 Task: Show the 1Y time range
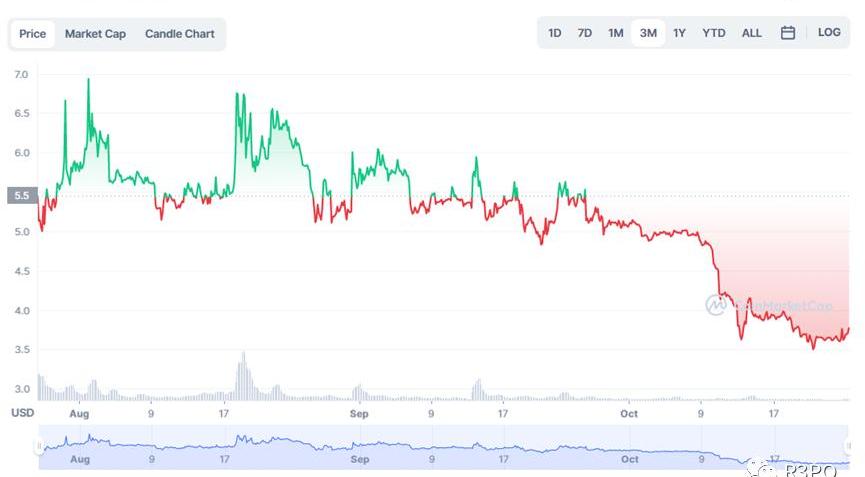click(680, 33)
